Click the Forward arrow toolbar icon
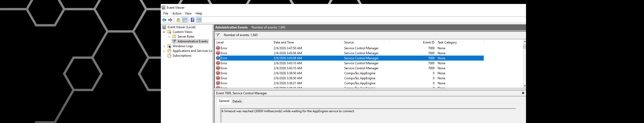This screenshot has height=123, width=644. (170, 20)
